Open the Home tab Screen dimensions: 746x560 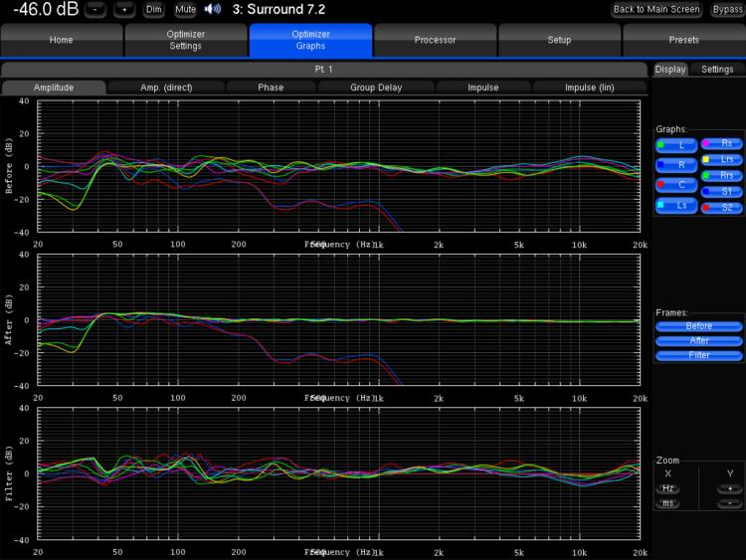coord(62,40)
